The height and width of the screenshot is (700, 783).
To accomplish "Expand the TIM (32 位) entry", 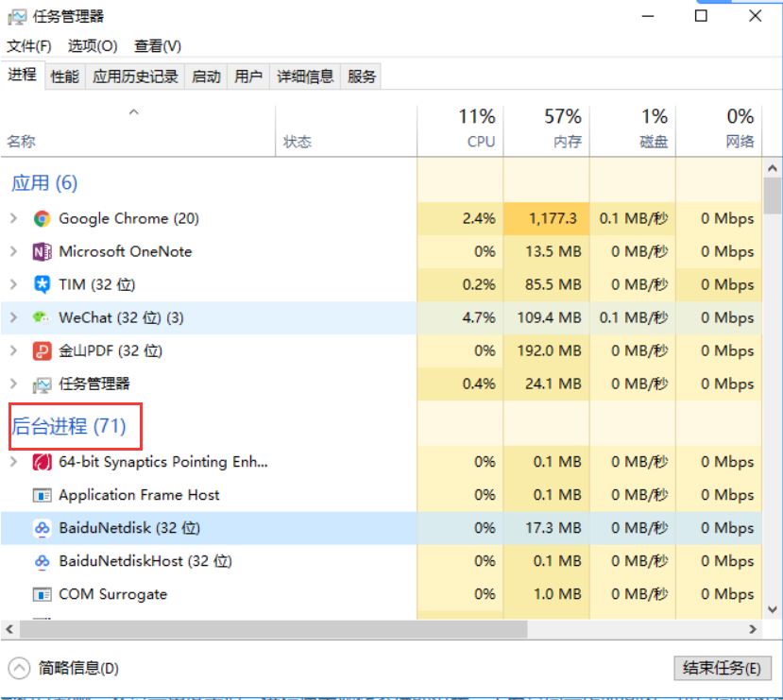I will tap(13, 284).
